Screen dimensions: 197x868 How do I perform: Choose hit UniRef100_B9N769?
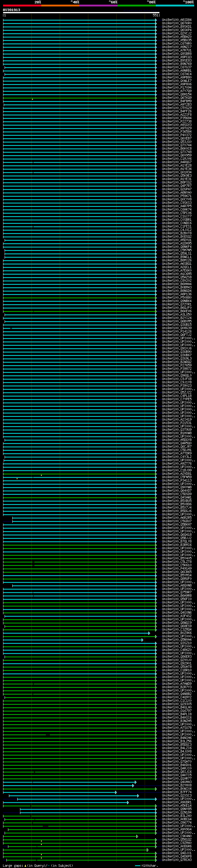(176, 64)
